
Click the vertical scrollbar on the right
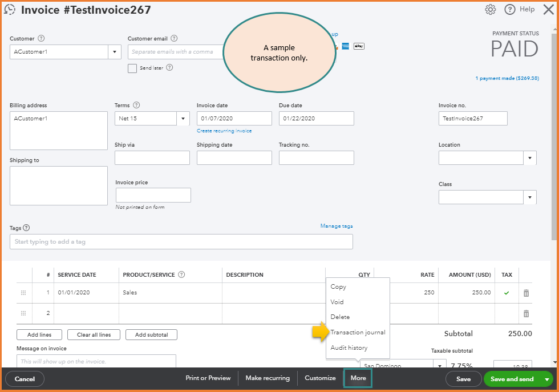coord(554,136)
